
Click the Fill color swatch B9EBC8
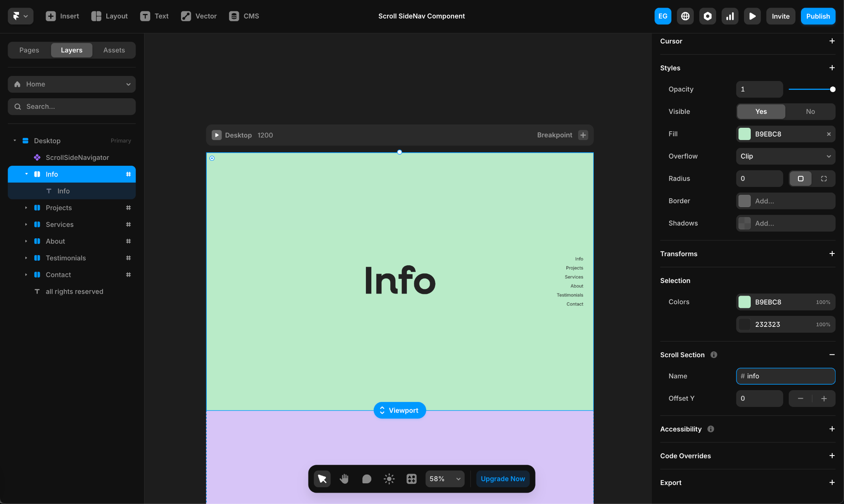tap(745, 134)
